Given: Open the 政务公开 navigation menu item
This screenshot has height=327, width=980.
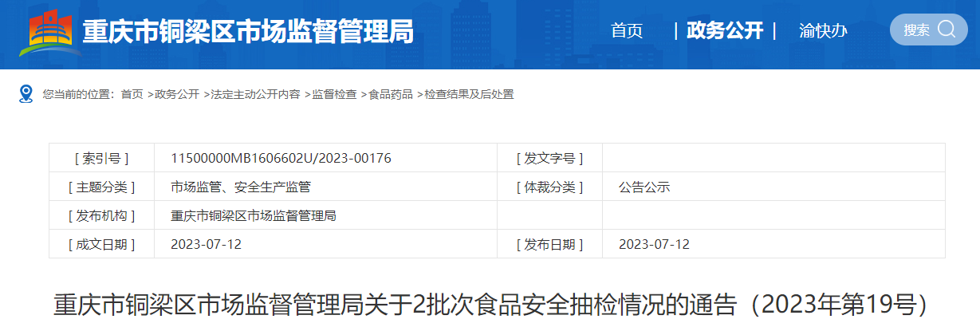Looking at the screenshot, I should coord(725,30).
